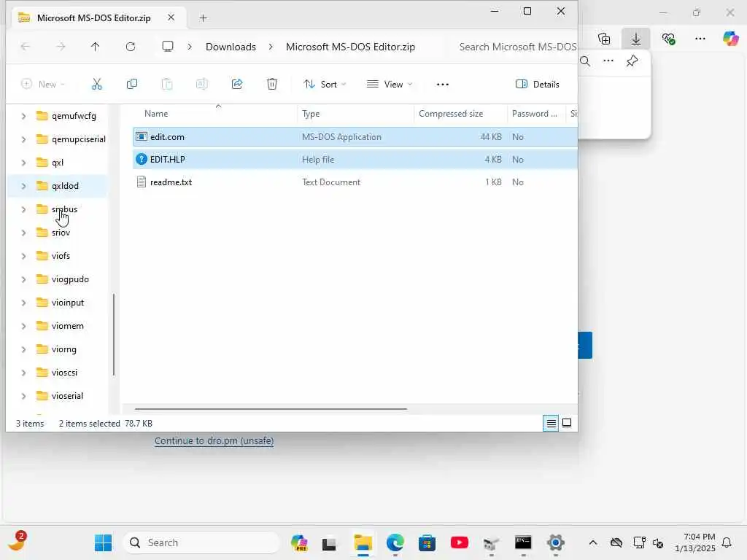Select the vioserial folder in tree
The width and height of the screenshot is (747, 560).
67,396
